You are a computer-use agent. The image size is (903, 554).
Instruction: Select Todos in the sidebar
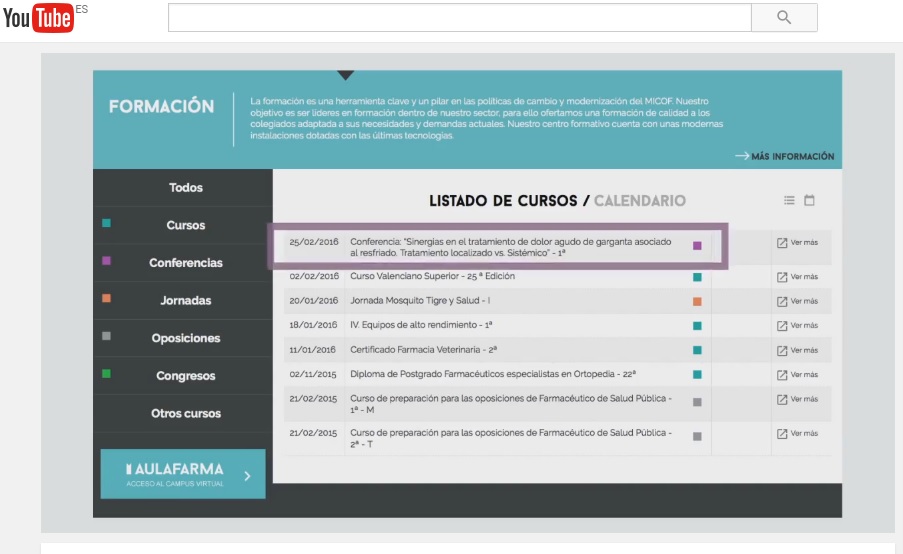point(186,188)
